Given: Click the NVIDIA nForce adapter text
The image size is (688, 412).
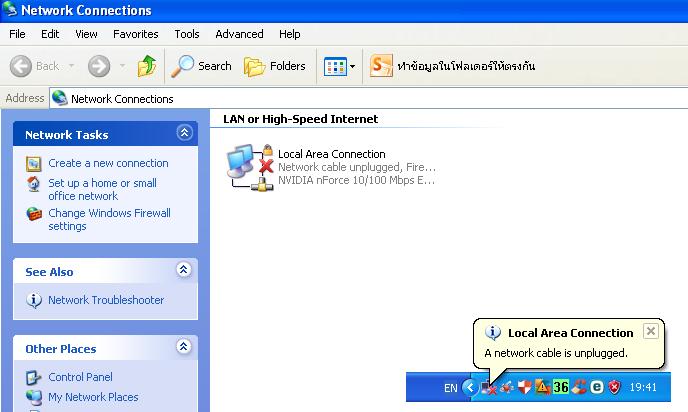Looking at the screenshot, I should (357, 180).
